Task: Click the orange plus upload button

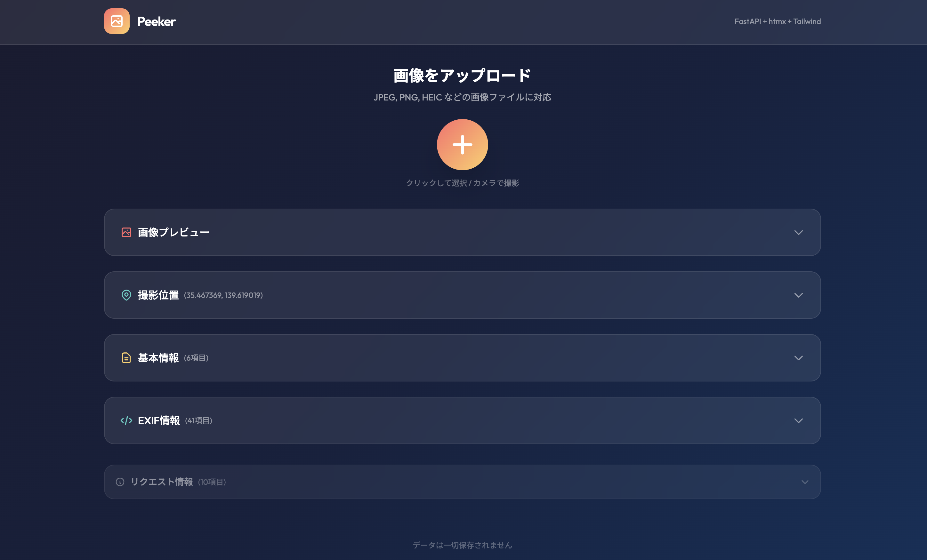Action: (462, 144)
